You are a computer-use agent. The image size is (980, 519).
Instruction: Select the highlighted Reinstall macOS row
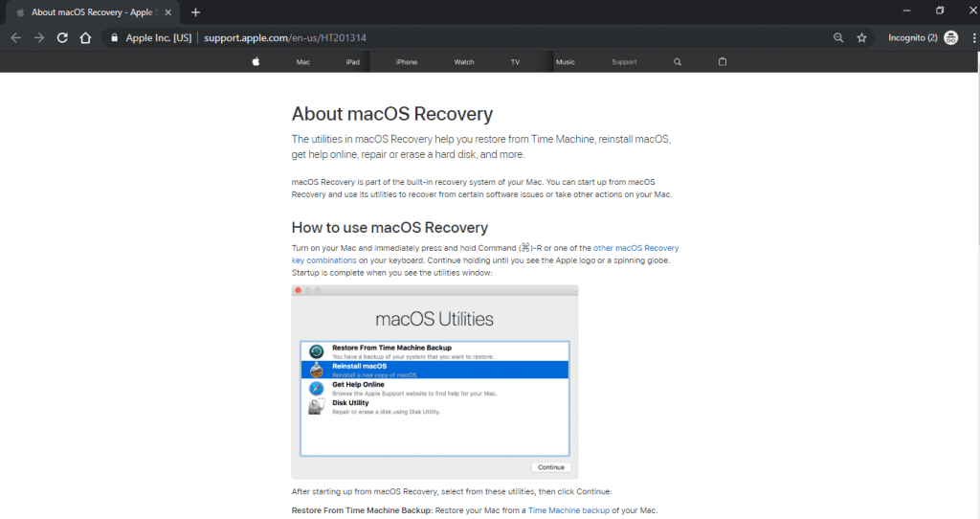pyautogui.click(x=435, y=370)
